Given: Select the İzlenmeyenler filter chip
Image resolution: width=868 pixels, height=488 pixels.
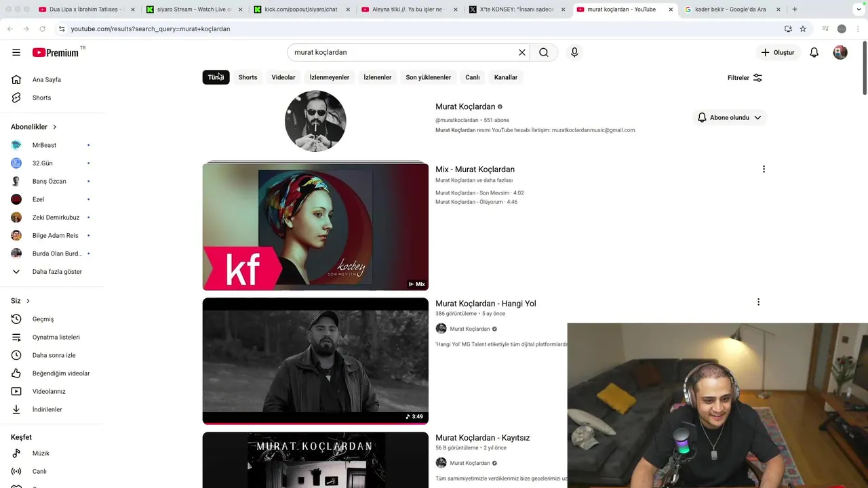Looking at the screenshot, I should coord(330,77).
